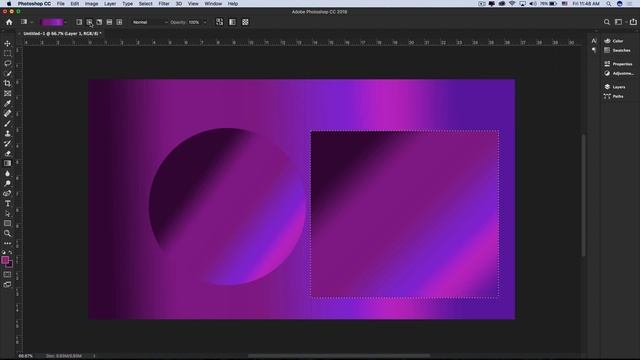Select the Move tool

pos(7,43)
